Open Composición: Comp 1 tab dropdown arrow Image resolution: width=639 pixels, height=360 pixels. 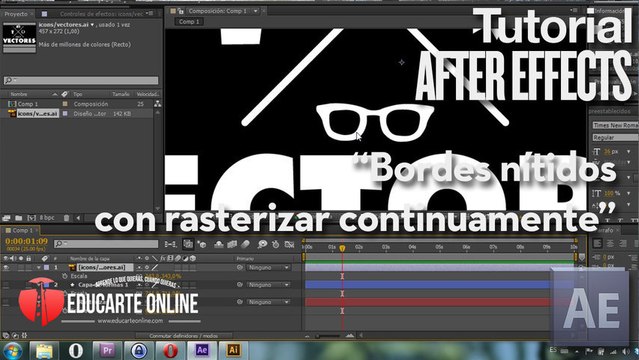256,11
